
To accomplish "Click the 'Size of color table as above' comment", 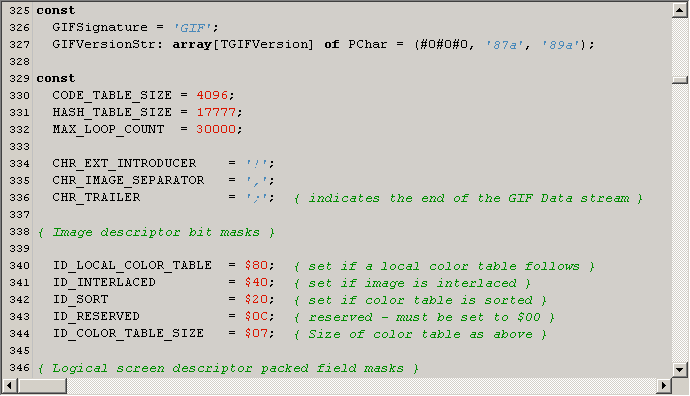I will click(x=420, y=334).
